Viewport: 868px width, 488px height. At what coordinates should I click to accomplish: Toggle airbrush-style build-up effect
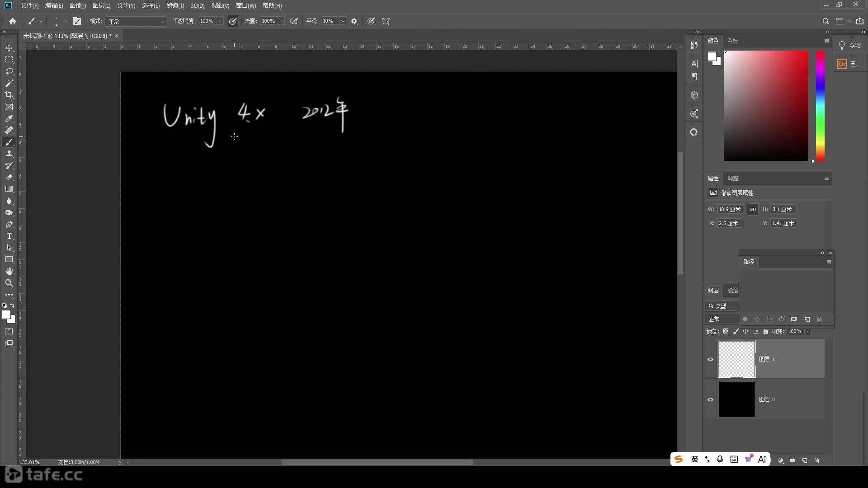pos(294,21)
